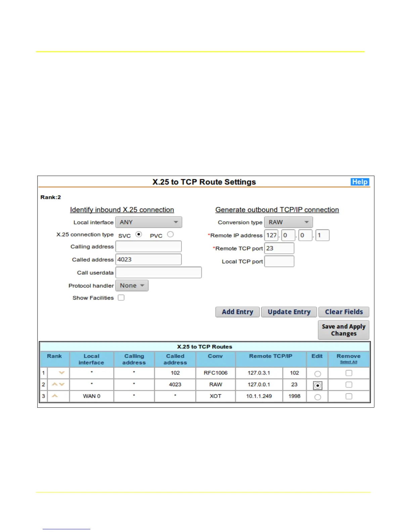Click the XOT conversion cell

click(216, 396)
